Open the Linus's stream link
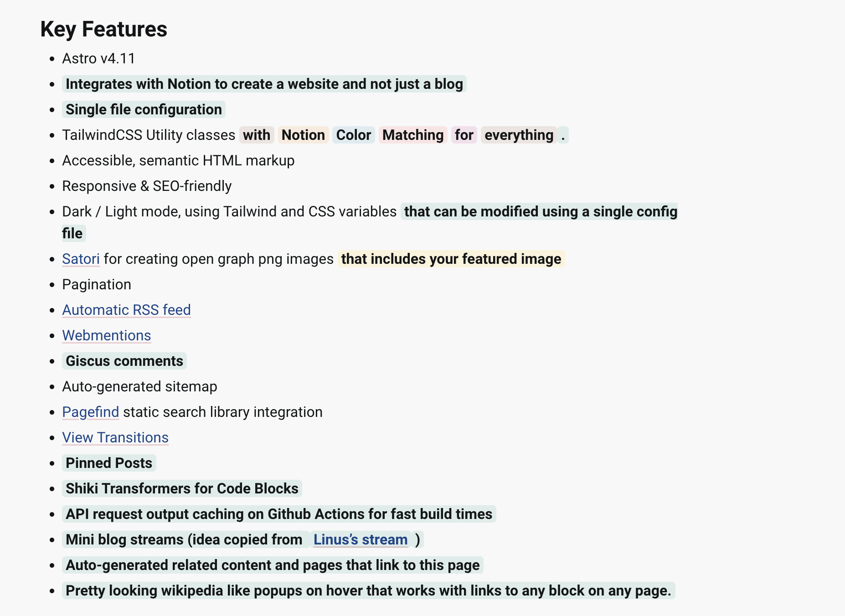 (x=361, y=539)
